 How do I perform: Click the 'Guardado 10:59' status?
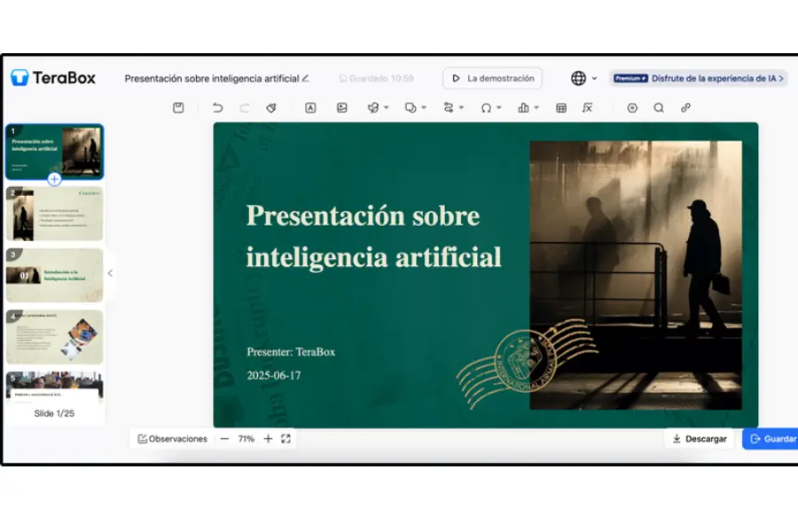pos(377,78)
